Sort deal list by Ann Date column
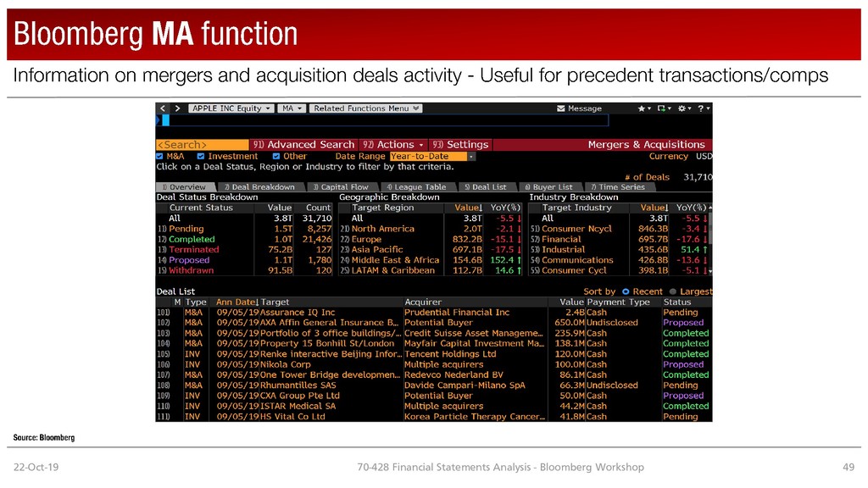 click(237, 302)
